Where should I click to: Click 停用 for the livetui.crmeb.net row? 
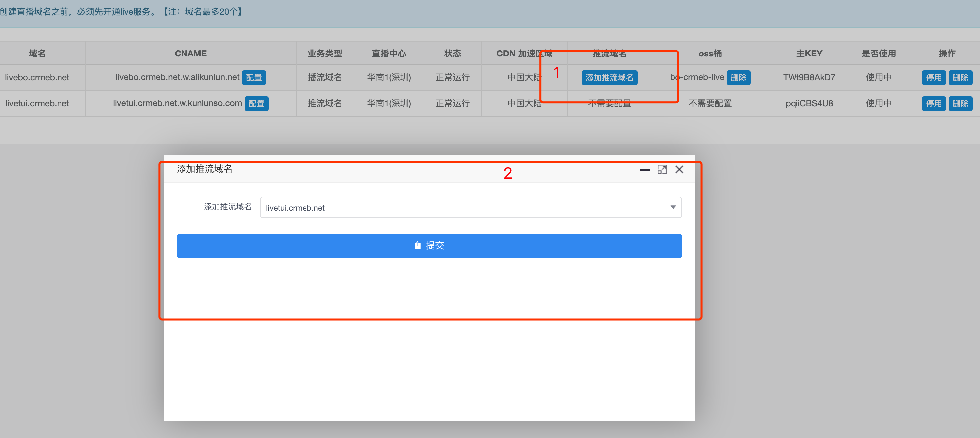click(933, 103)
